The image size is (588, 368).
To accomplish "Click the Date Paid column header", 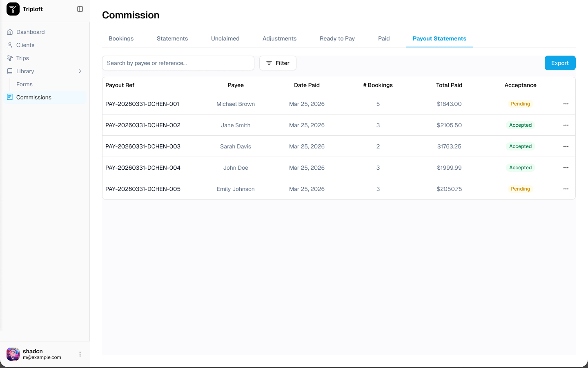I will point(307,85).
